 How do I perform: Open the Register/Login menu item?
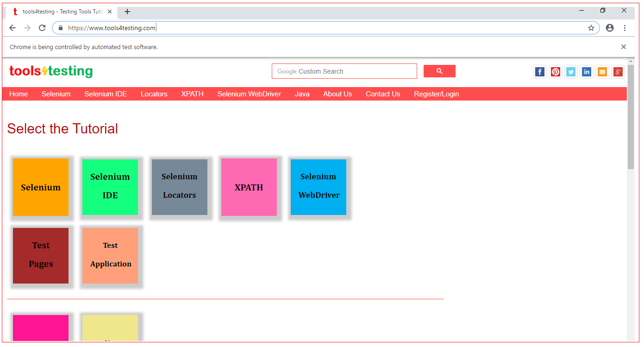click(437, 94)
